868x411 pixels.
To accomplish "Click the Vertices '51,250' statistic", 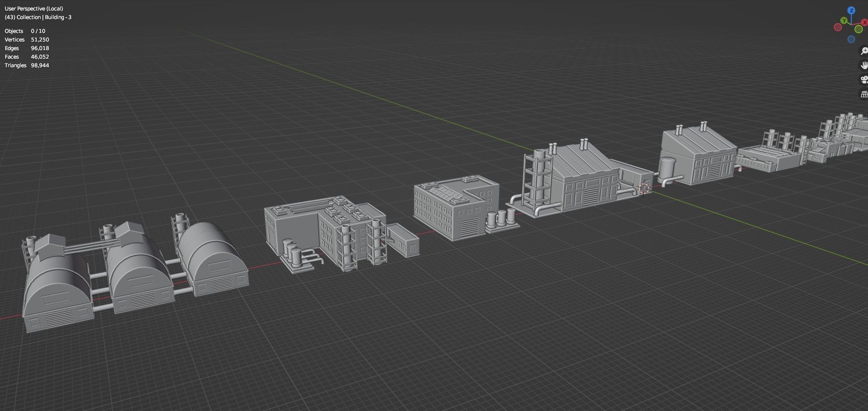I will [40, 40].
